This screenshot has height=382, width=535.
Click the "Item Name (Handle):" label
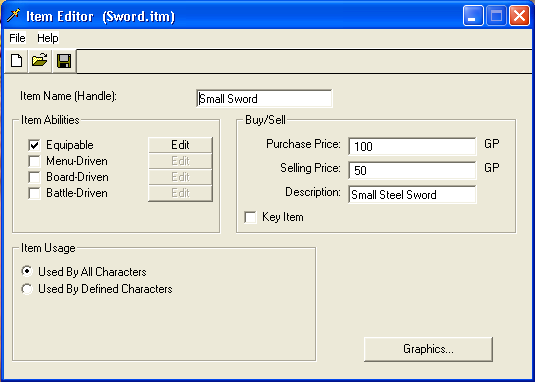click(68, 96)
